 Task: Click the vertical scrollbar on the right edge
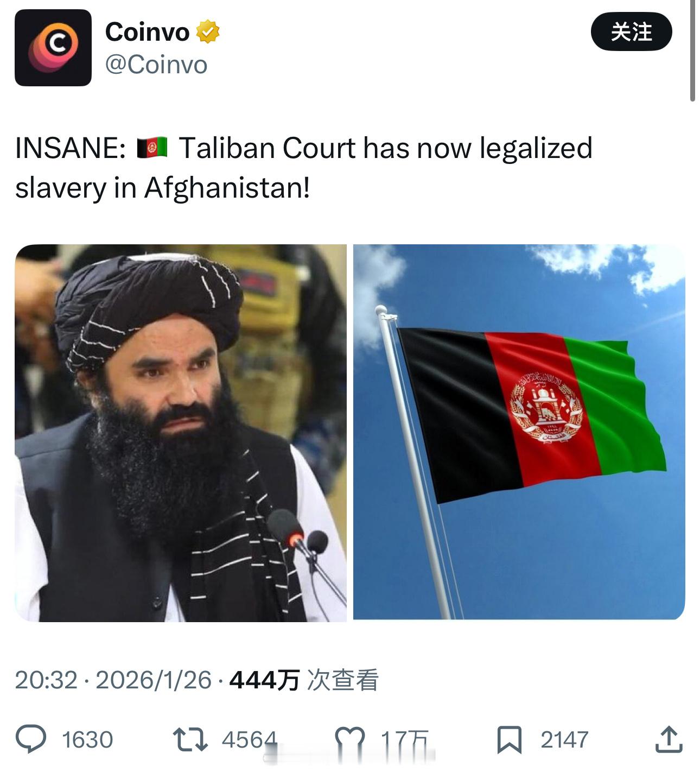click(x=692, y=52)
